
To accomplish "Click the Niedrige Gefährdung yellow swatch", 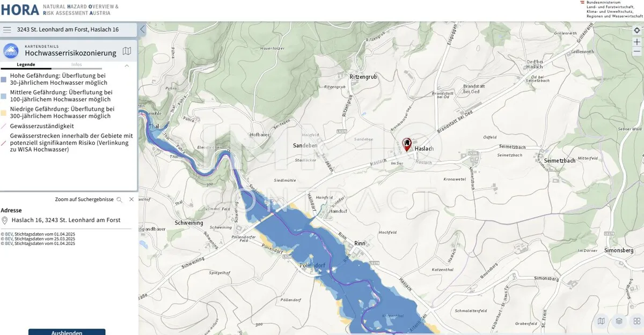I will click(4, 113).
